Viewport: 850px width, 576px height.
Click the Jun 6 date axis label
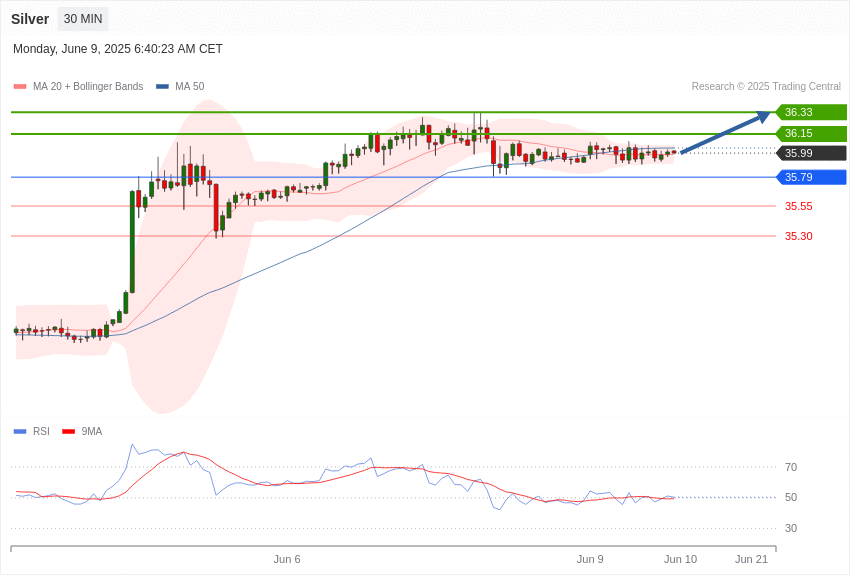click(287, 559)
